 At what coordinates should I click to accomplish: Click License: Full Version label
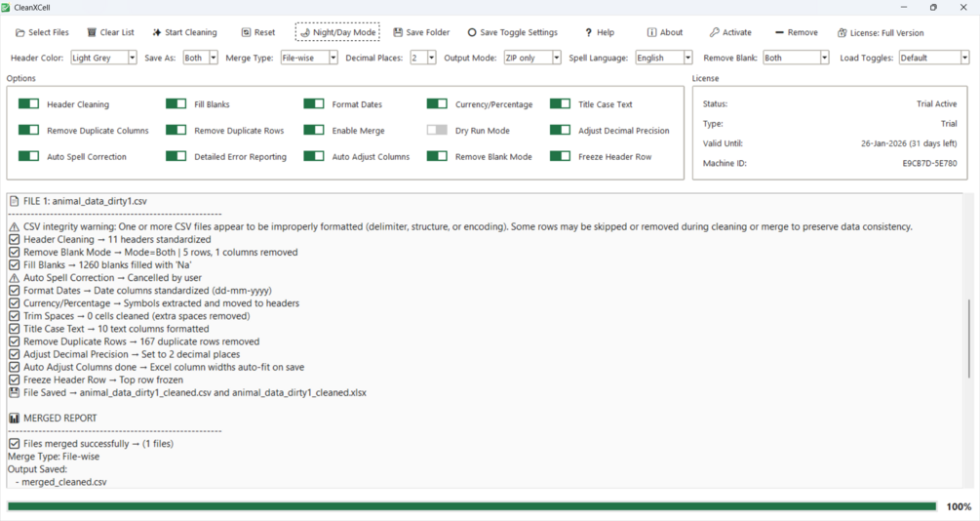886,32
